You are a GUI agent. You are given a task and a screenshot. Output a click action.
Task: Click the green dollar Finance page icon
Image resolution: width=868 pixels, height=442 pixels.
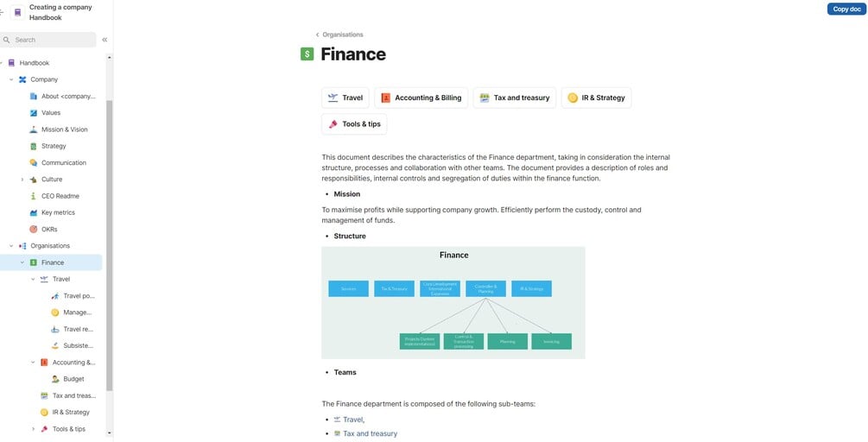click(x=307, y=54)
